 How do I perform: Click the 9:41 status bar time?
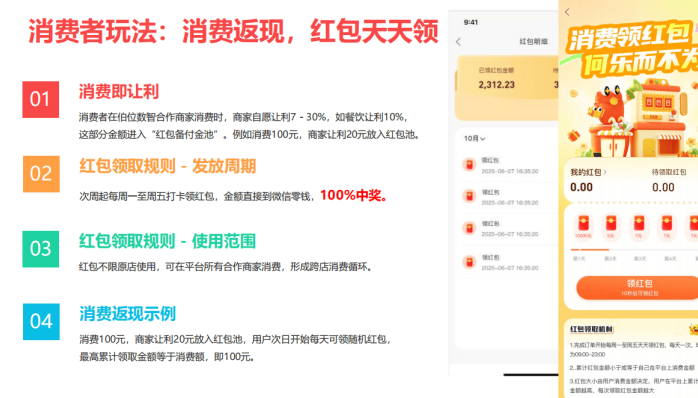(x=471, y=22)
